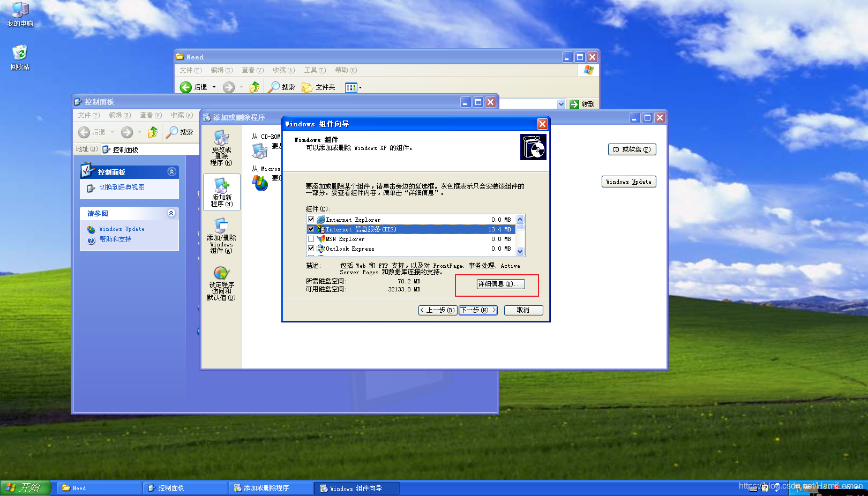Open address bar dropdown in Need window
Image resolution: width=868 pixels, height=496 pixels.
[x=562, y=104]
